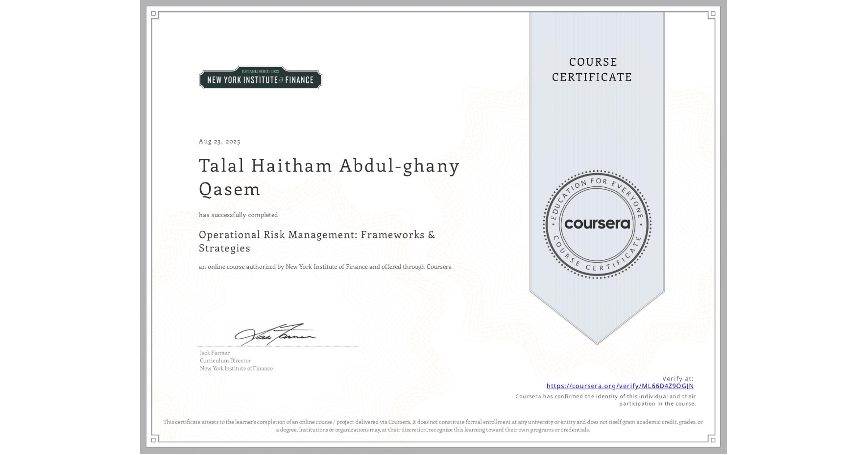The height and width of the screenshot is (455, 868).
Task: Select course title 'Operational Risk Management: Frameworks &'
Action: point(317,234)
